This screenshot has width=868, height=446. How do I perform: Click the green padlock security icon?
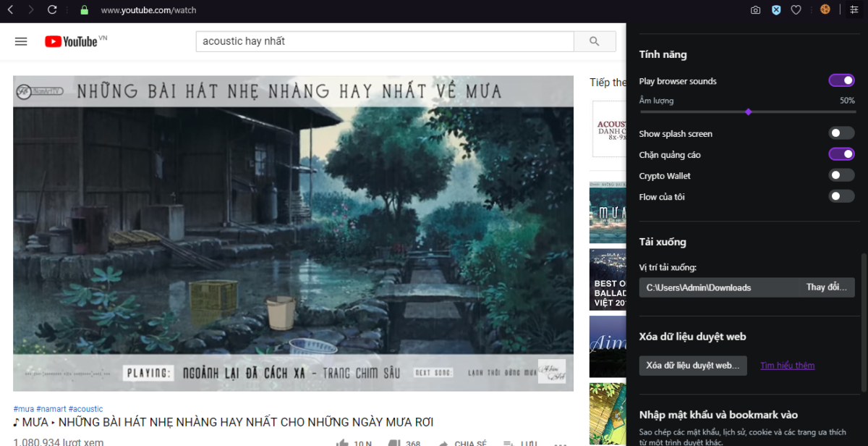(x=84, y=10)
